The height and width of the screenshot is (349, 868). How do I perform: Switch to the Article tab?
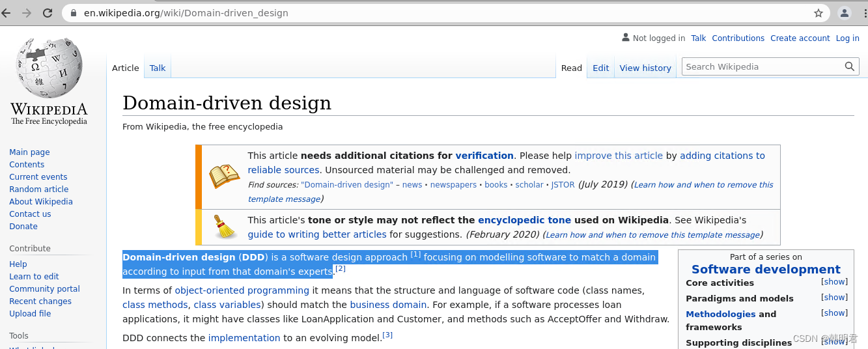coord(126,68)
